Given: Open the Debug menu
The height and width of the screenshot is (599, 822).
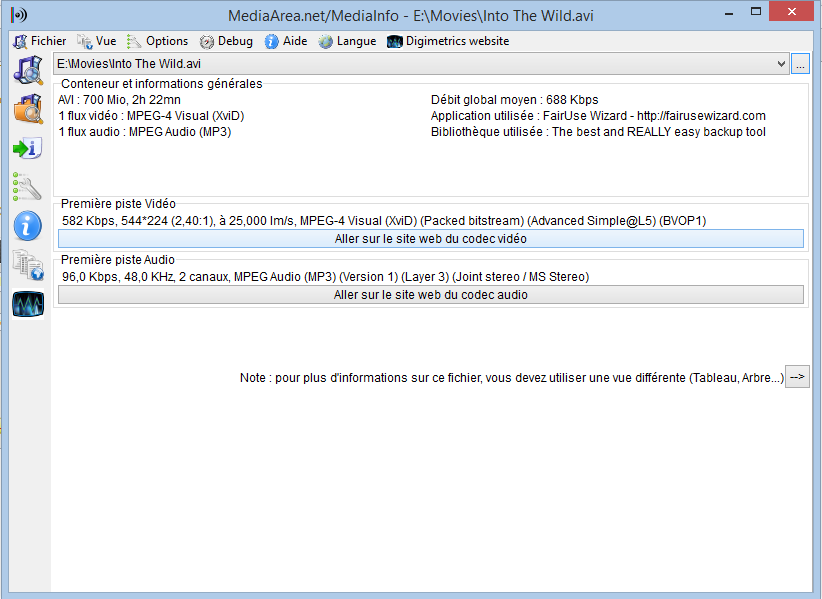Looking at the screenshot, I should pos(226,41).
